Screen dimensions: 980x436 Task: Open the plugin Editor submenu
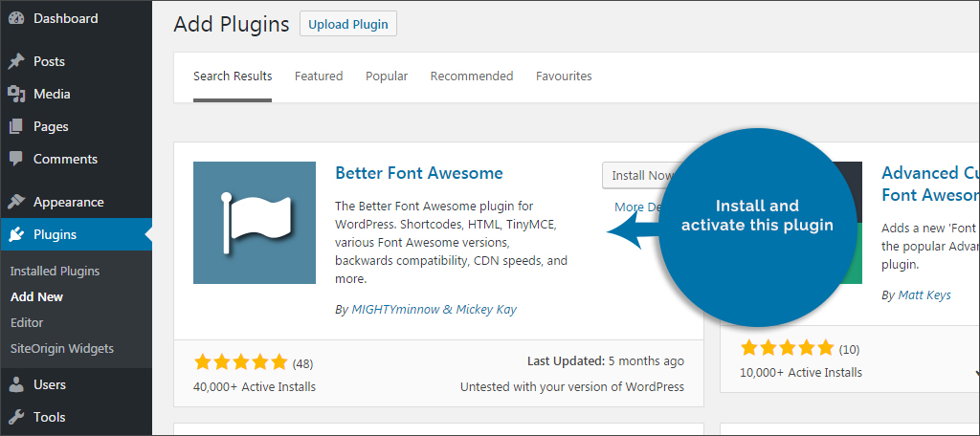pos(27,322)
